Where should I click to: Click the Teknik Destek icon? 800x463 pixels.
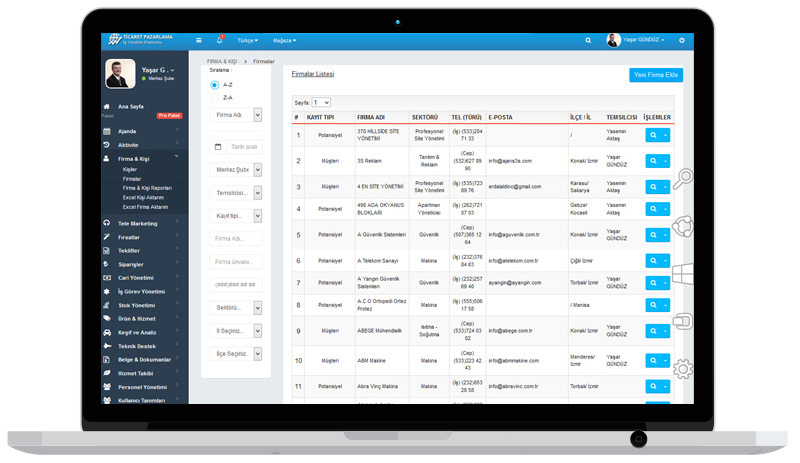tap(107, 346)
